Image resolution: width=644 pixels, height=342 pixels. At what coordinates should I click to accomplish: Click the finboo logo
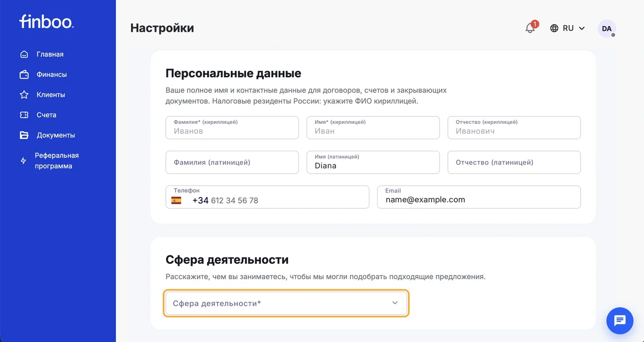47,21
